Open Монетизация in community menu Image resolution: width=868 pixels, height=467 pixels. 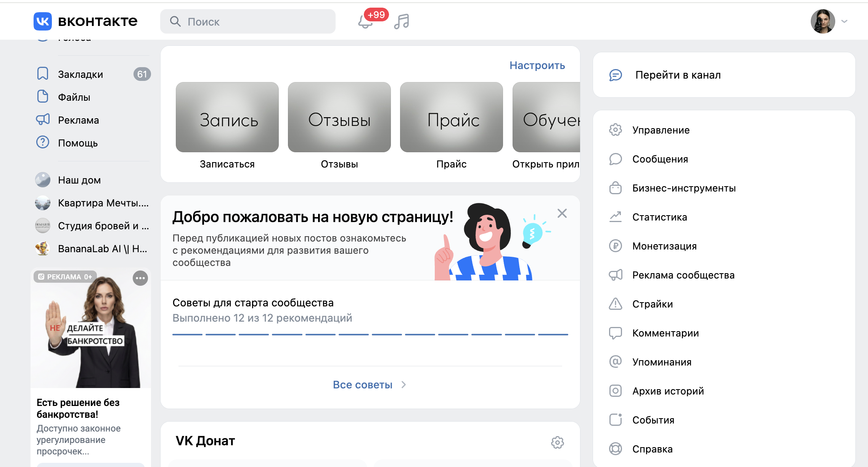pyautogui.click(x=724, y=246)
